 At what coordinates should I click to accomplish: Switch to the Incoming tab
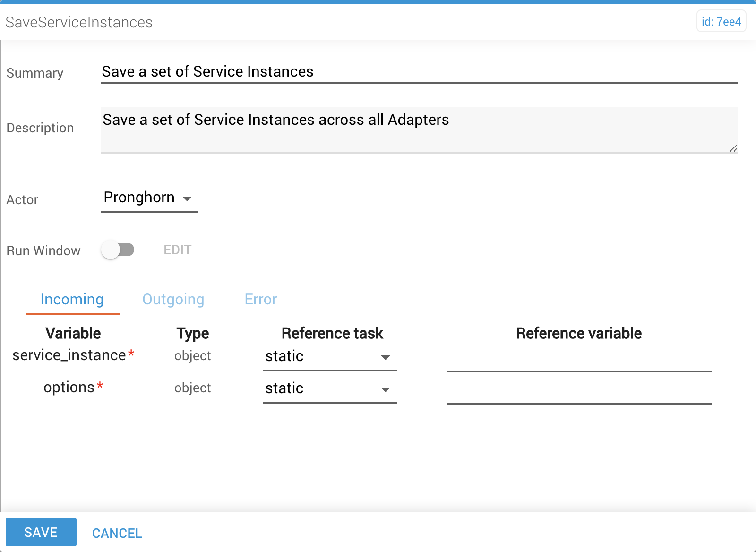coord(72,300)
